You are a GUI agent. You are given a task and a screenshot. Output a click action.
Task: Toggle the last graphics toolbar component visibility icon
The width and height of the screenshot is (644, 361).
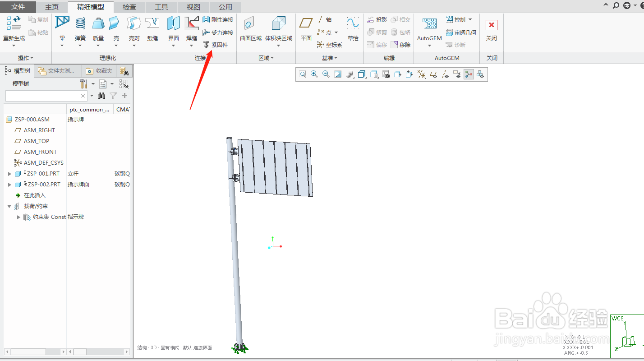pyautogui.click(x=480, y=74)
